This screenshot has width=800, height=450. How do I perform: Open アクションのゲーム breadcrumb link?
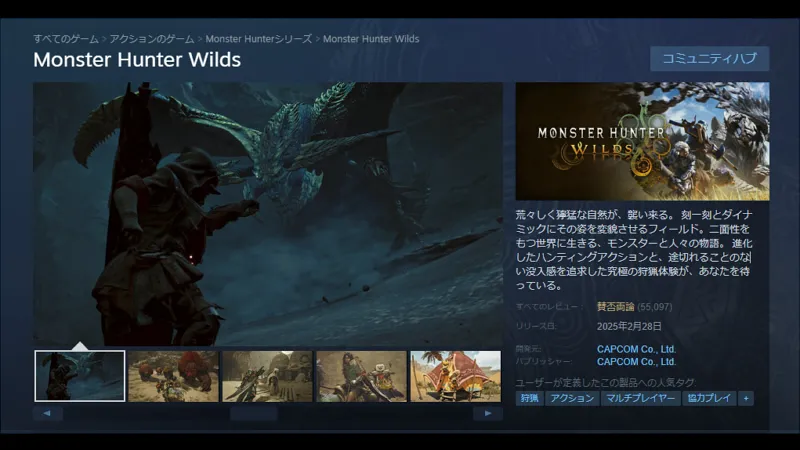click(151, 39)
